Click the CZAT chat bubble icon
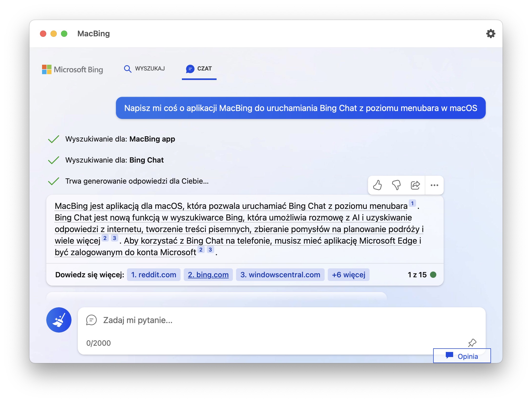This screenshot has height=402, width=532. (x=190, y=69)
